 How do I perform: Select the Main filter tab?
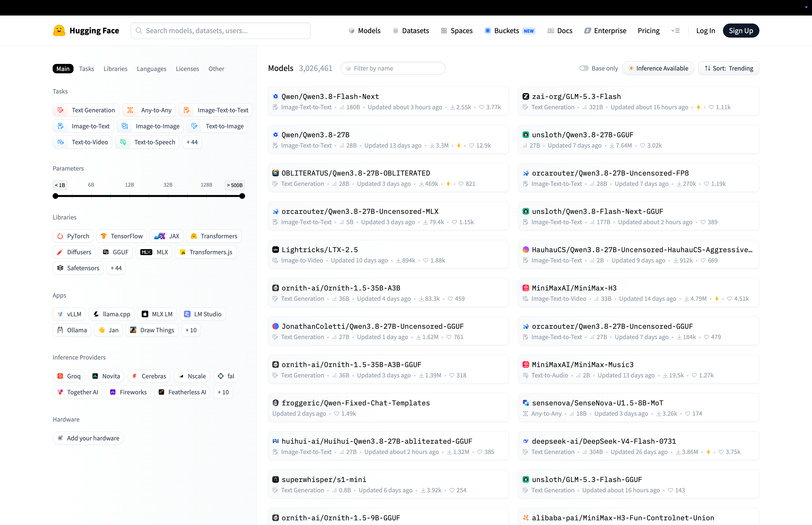tap(63, 69)
